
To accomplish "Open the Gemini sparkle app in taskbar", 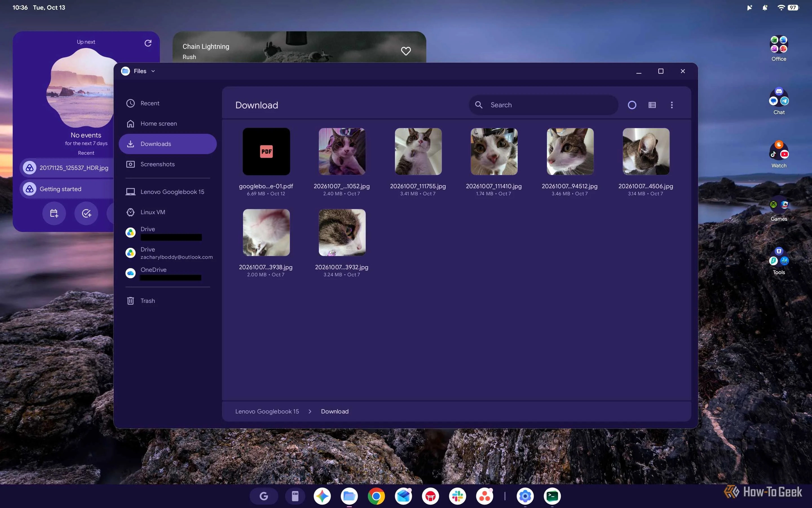I will click(x=322, y=496).
